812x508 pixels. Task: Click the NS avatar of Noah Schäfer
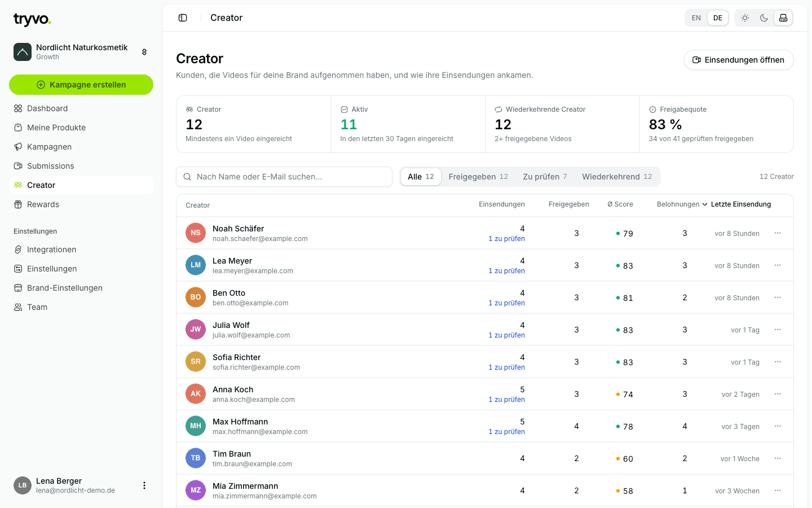pyautogui.click(x=196, y=233)
